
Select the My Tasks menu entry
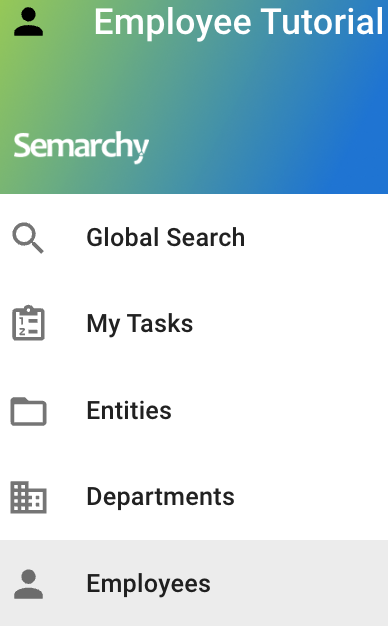(x=140, y=324)
